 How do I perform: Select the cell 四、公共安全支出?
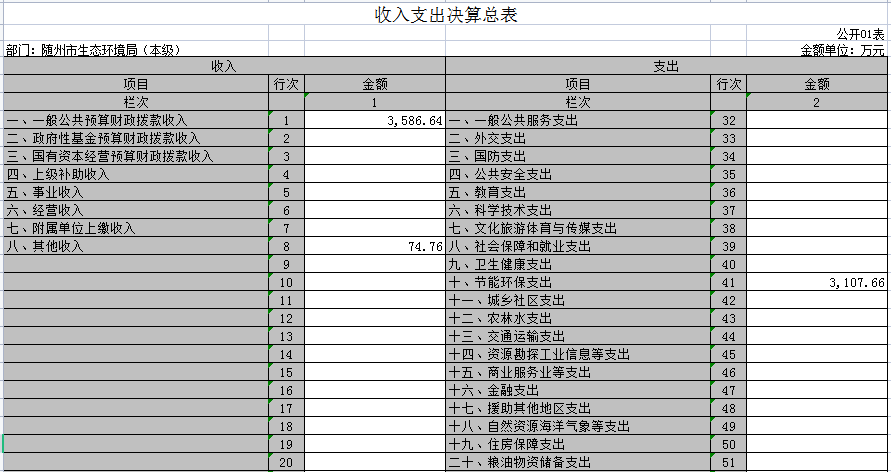578,174
